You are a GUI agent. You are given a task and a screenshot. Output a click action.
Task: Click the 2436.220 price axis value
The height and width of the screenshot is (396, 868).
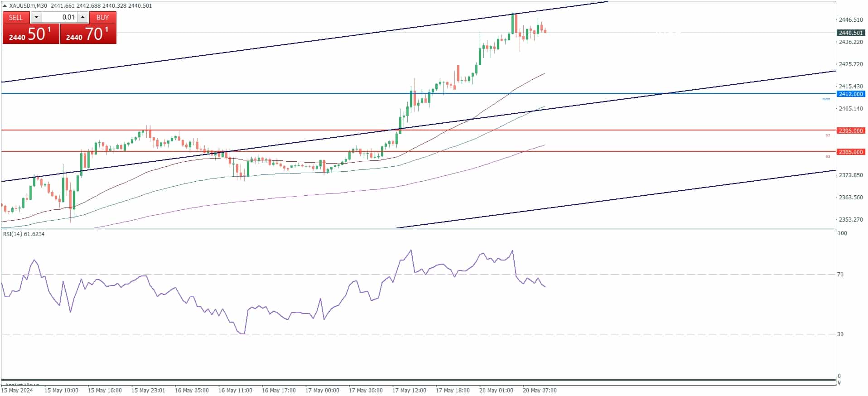(x=851, y=42)
